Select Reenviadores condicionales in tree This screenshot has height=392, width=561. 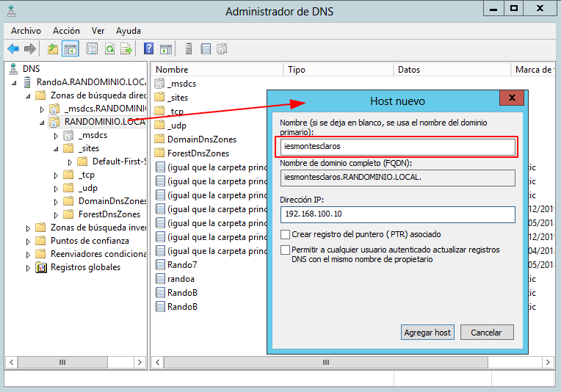(x=98, y=254)
